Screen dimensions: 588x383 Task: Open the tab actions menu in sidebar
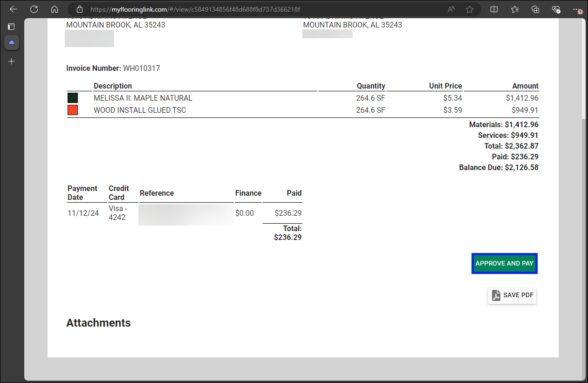[12, 27]
